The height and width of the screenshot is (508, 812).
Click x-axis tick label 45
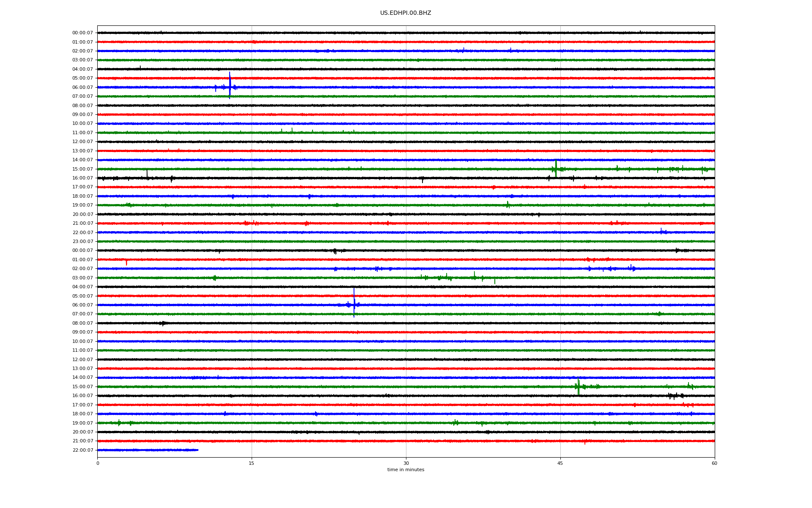point(560,463)
